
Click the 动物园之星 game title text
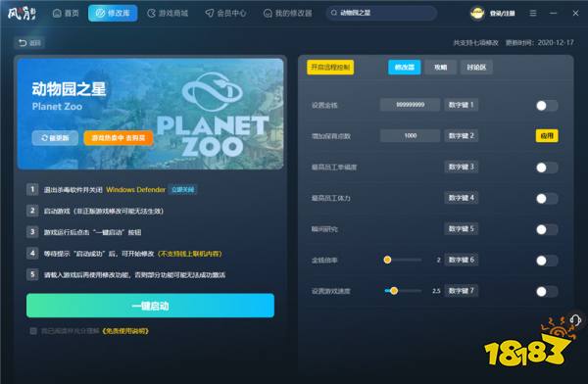69,89
